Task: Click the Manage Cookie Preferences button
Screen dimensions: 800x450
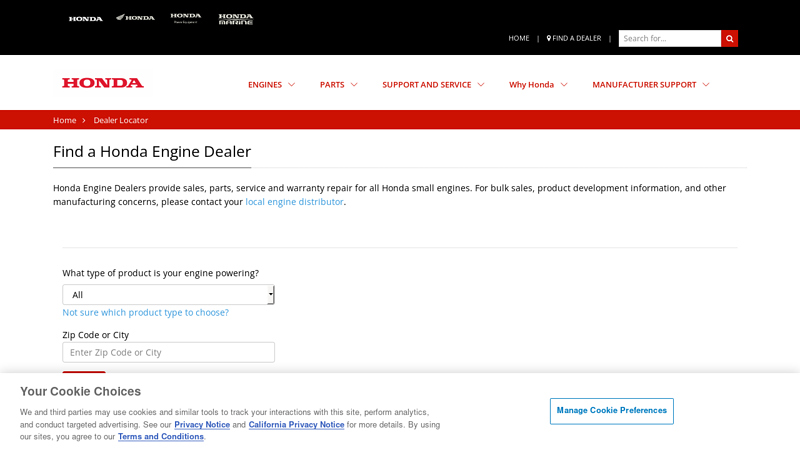Action: click(612, 411)
